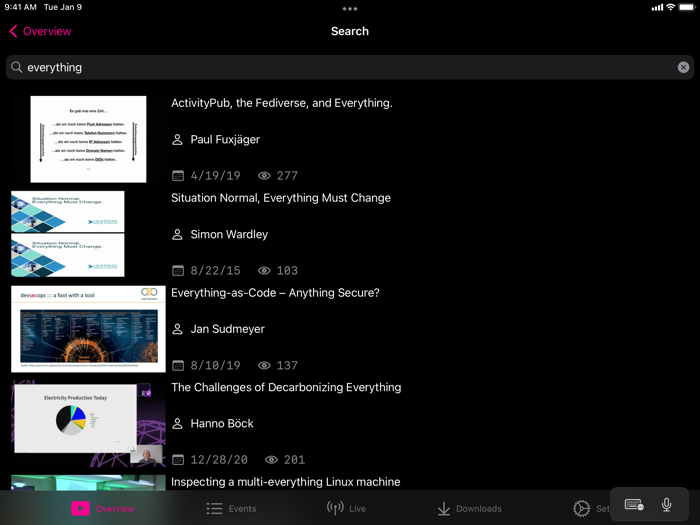Select speaker name Paul Fuxjäger
Image resolution: width=700 pixels, height=525 pixels.
[x=225, y=140]
